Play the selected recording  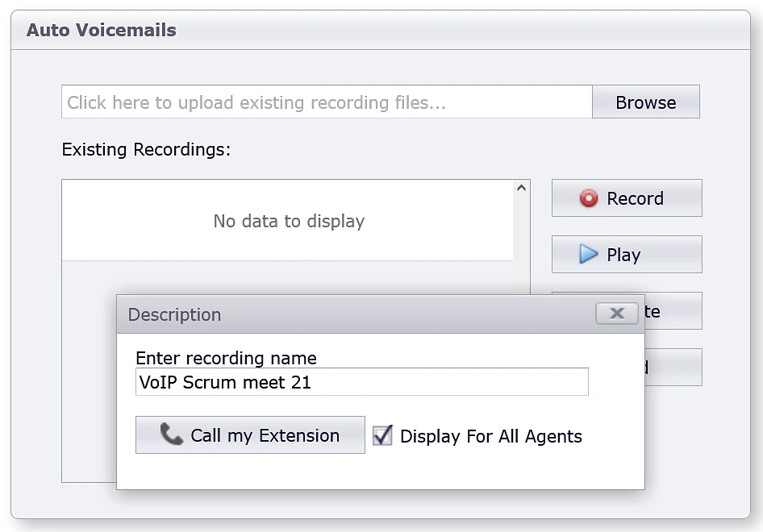point(627,255)
